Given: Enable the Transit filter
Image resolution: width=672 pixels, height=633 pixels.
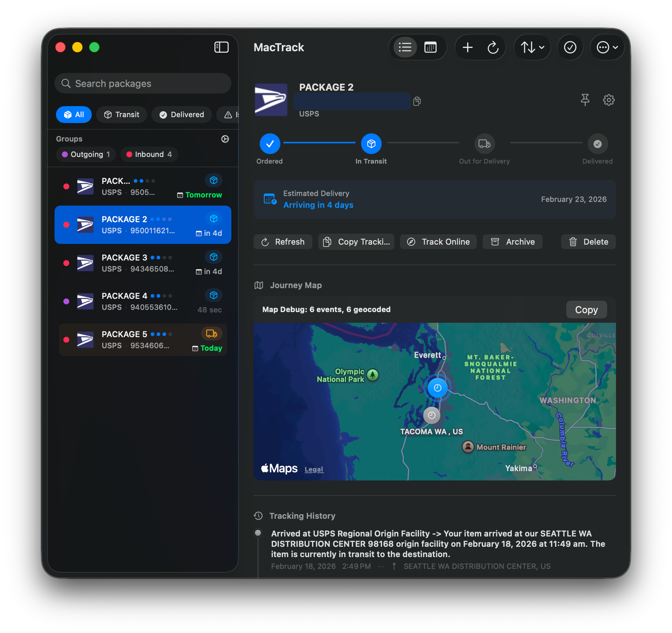Looking at the screenshot, I should 122,115.
